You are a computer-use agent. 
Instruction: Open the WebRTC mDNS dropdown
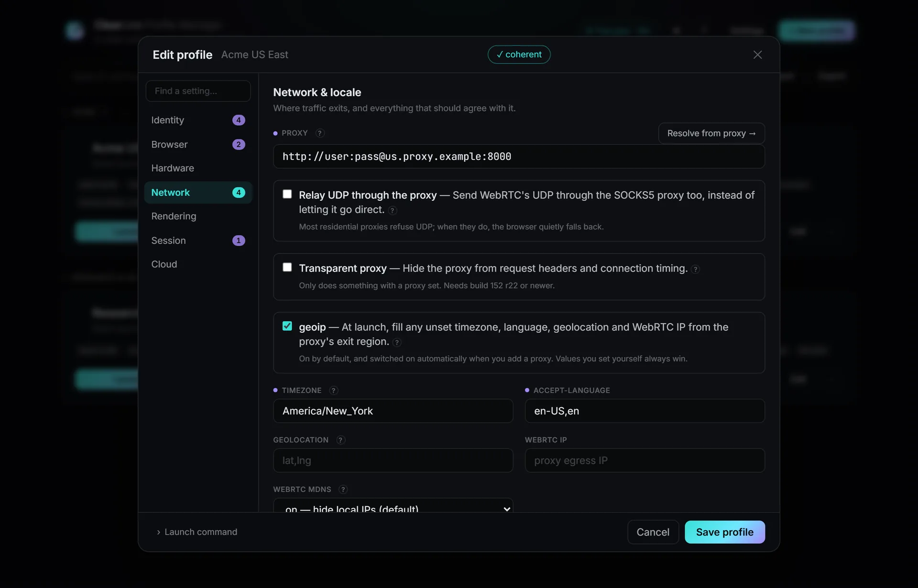pyautogui.click(x=393, y=505)
